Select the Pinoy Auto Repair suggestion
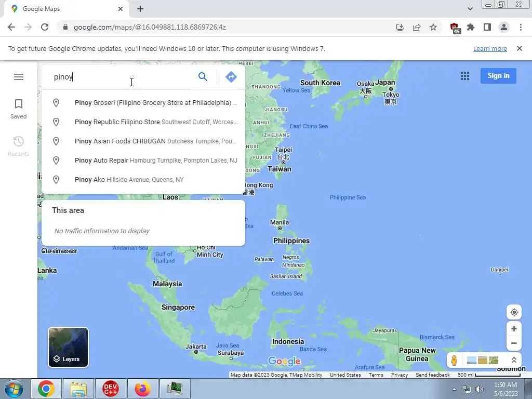The height and width of the screenshot is (399, 532). 143,161
